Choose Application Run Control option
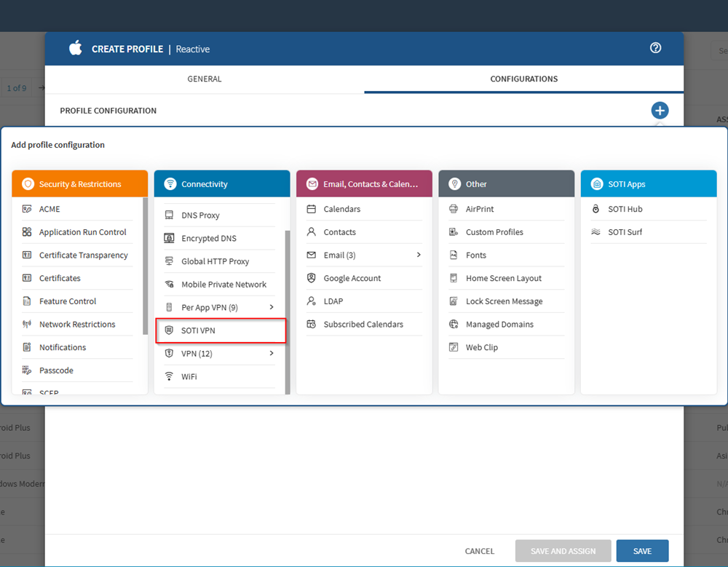Screen dimensions: 728x567 coord(82,232)
